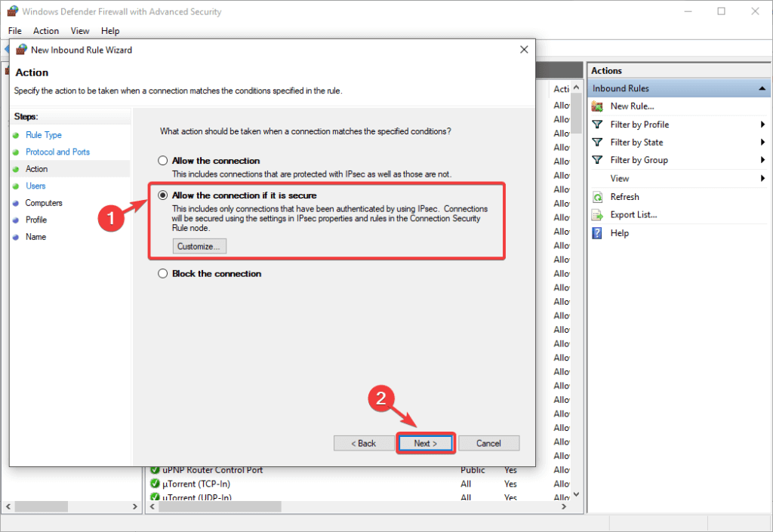This screenshot has width=773, height=532.
Task: Choose Allow the connection if it is secure
Action: point(162,195)
